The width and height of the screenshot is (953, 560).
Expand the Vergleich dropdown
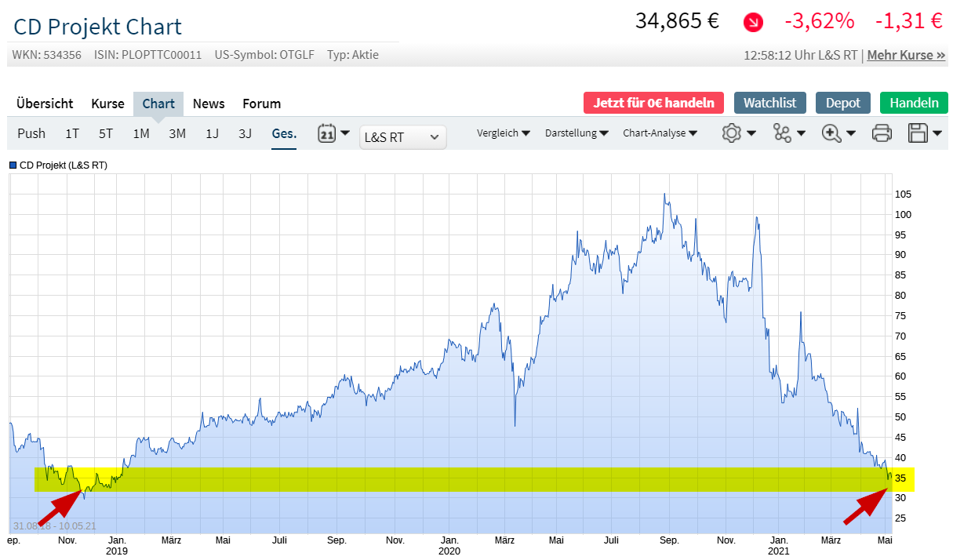[x=504, y=133]
